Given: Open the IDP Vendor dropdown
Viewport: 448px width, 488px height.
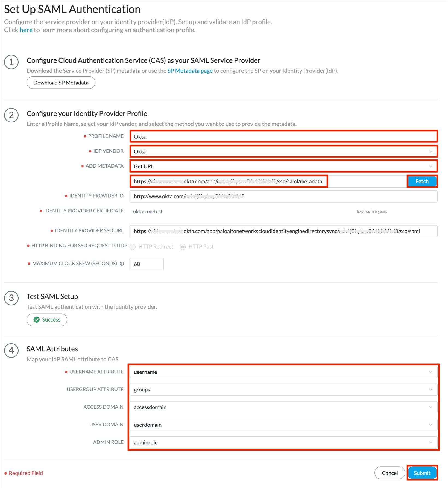Looking at the screenshot, I should coord(283,151).
